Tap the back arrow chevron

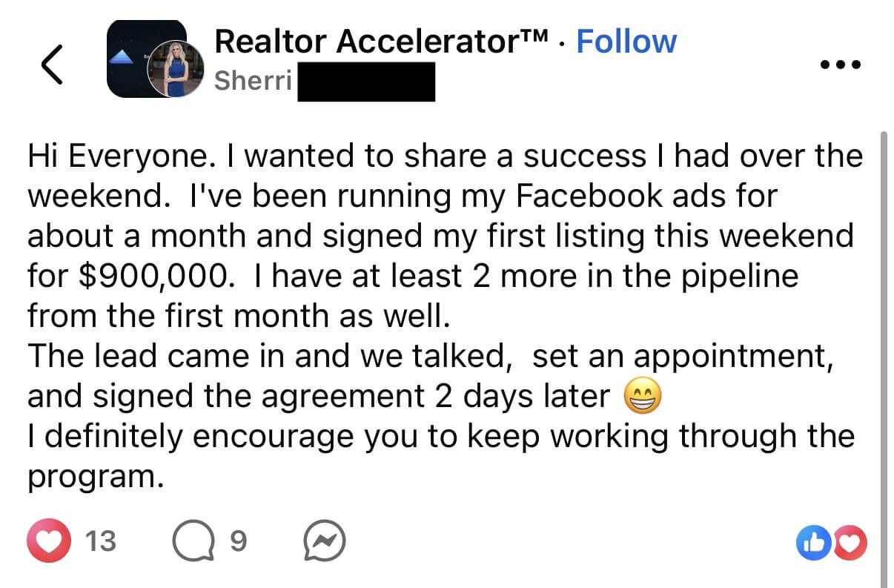coord(51,65)
